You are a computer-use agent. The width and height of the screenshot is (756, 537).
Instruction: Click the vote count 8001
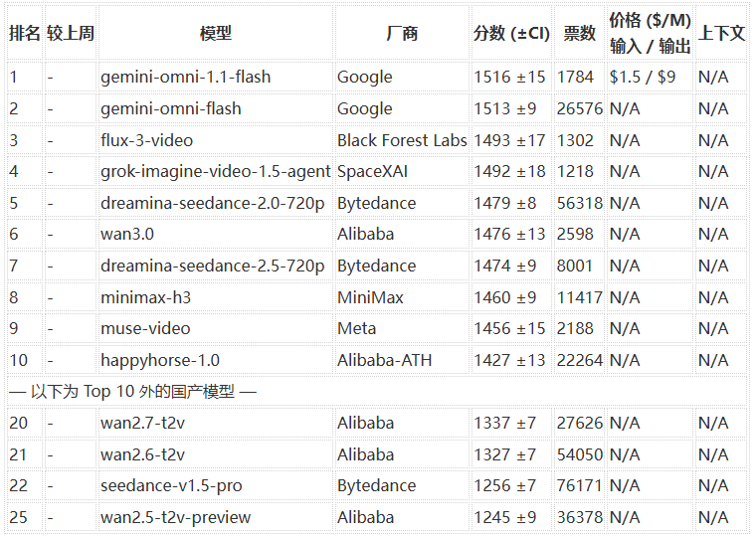click(x=575, y=267)
